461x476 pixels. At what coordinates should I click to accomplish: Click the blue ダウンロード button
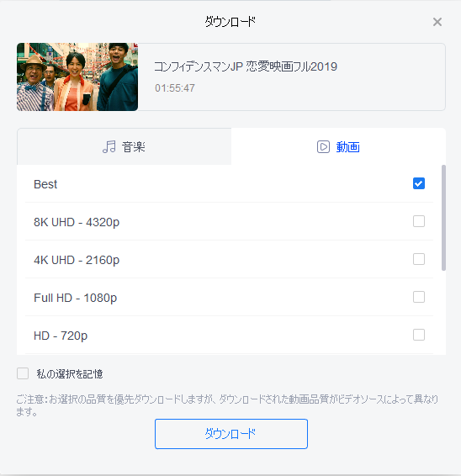[x=231, y=434]
